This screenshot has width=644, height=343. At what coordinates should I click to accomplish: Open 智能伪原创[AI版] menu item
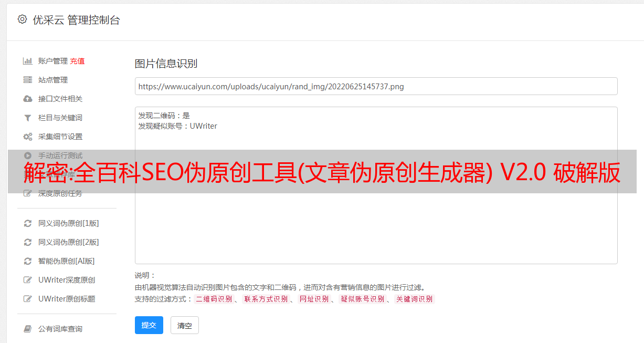[67, 261]
